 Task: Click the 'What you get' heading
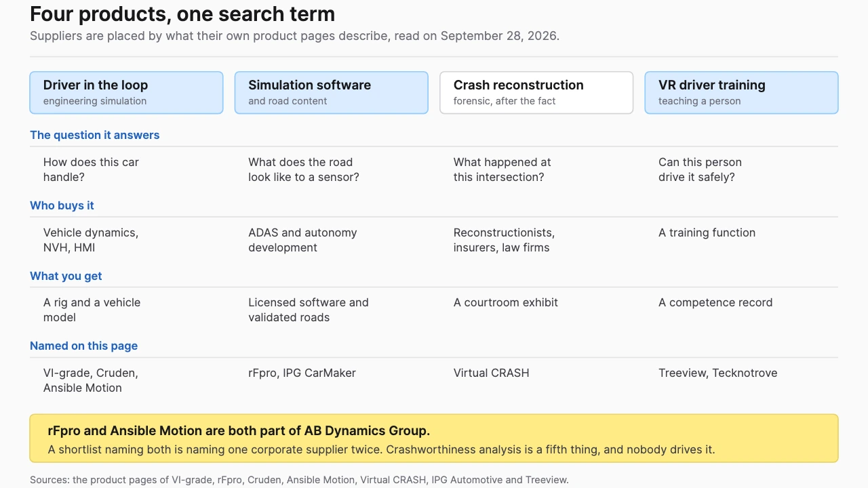[66, 276]
